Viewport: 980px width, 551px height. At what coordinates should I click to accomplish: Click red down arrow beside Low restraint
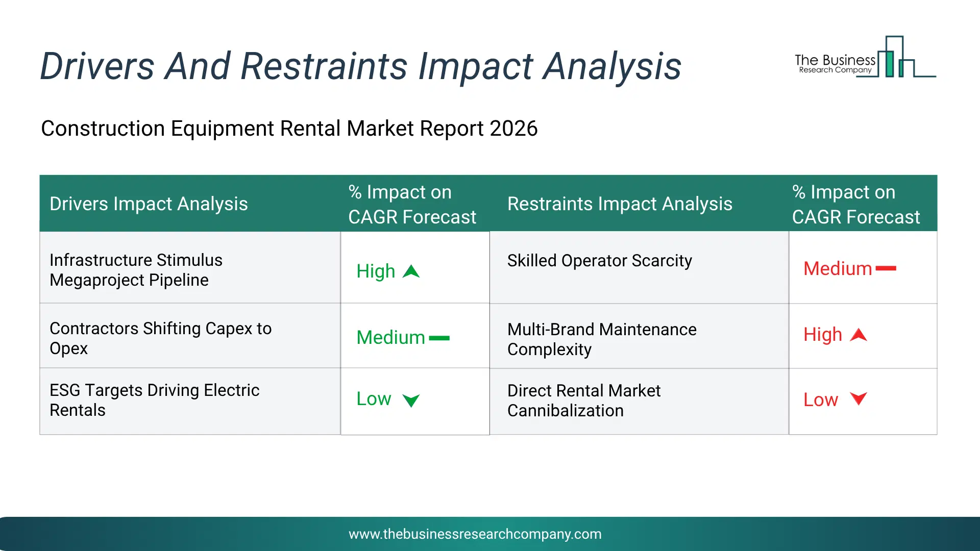click(859, 398)
